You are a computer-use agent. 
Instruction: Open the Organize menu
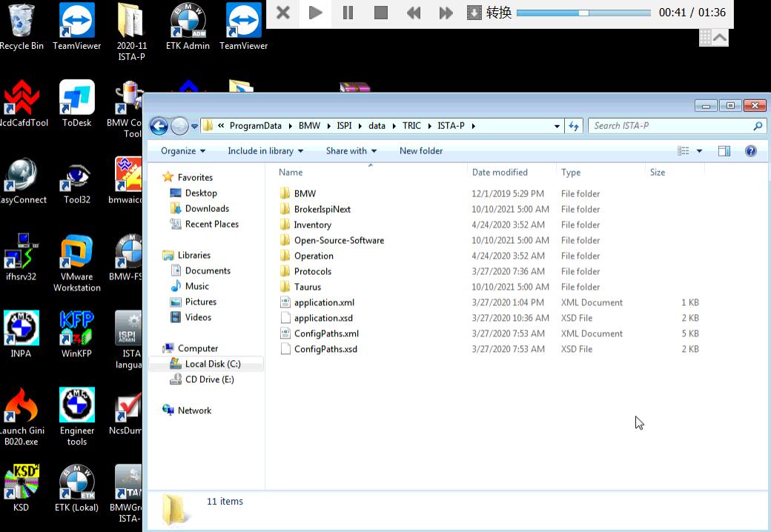183,151
